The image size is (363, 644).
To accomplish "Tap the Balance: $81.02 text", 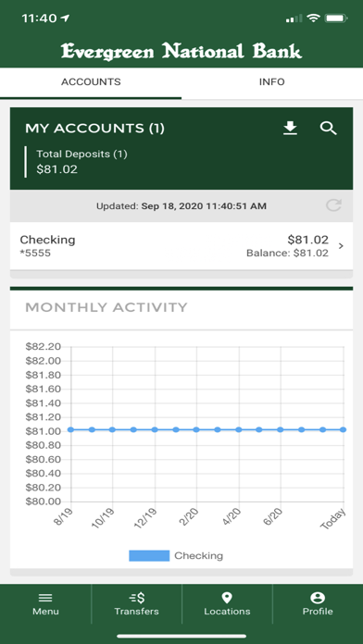I will click(287, 254).
